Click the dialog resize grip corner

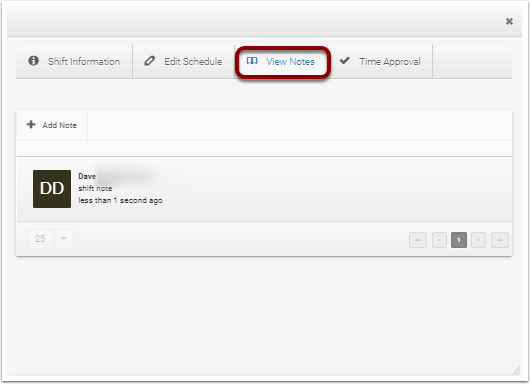[x=516, y=371]
